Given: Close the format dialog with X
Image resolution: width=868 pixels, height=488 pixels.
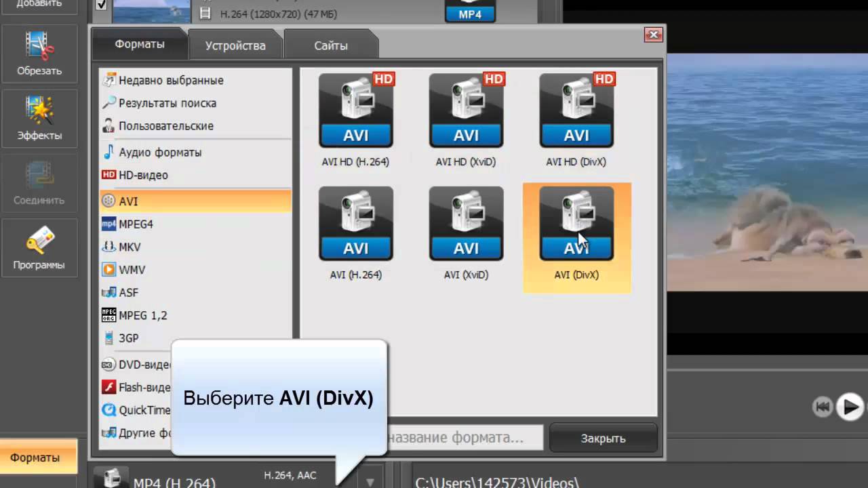Looking at the screenshot, I should [x=654, y=35].
